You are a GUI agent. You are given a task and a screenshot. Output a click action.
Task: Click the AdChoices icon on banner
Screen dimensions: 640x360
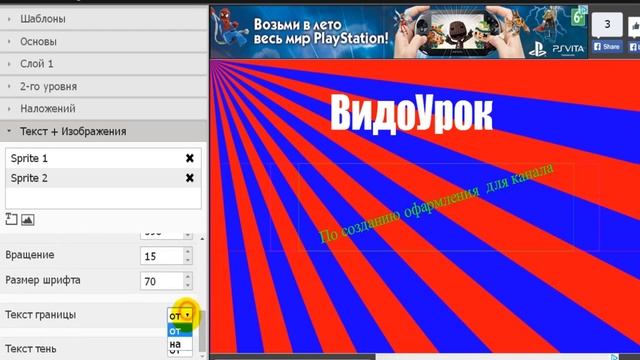click(584, 9)
